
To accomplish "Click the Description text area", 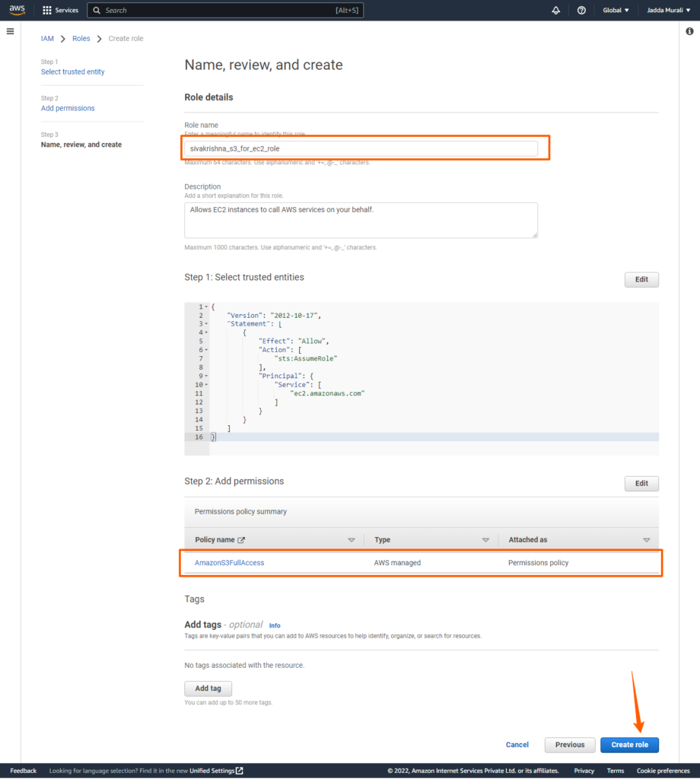I will coord(361,220).
